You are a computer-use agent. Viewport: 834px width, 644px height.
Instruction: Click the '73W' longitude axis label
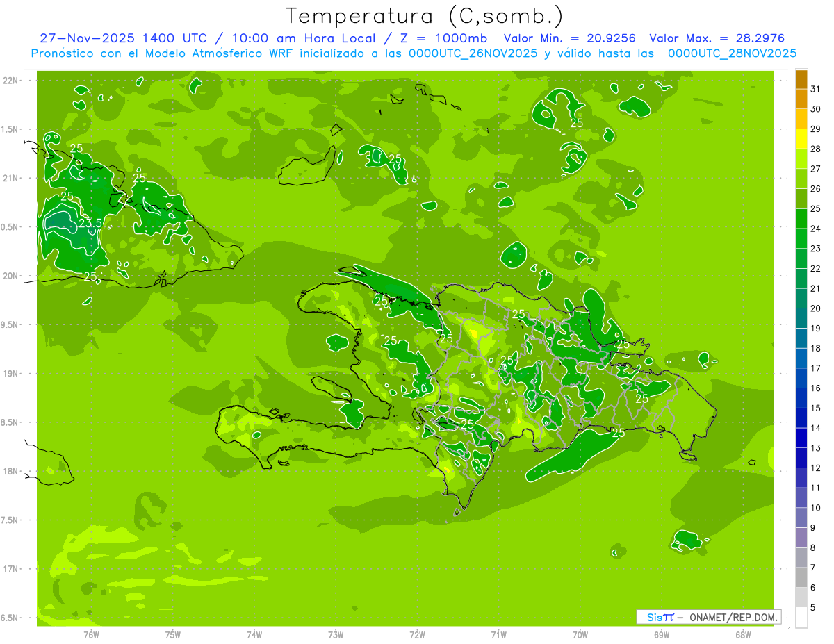(336, 634)
